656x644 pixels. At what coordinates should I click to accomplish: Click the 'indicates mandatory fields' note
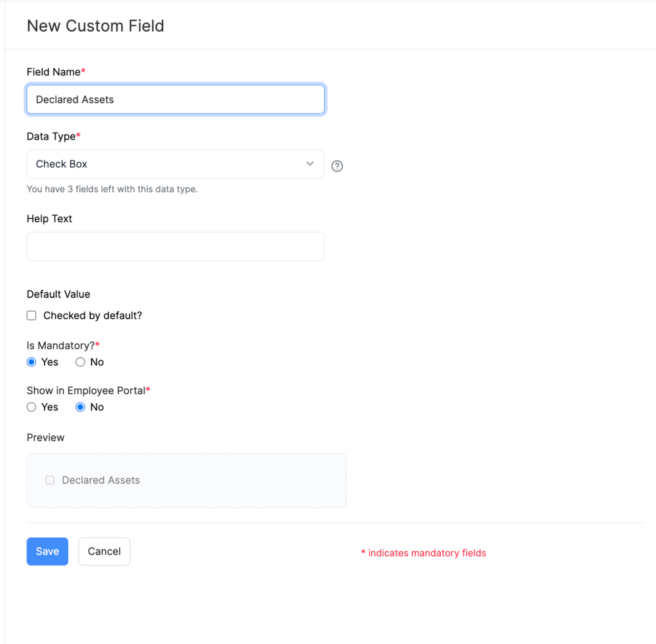coord(427,553)
